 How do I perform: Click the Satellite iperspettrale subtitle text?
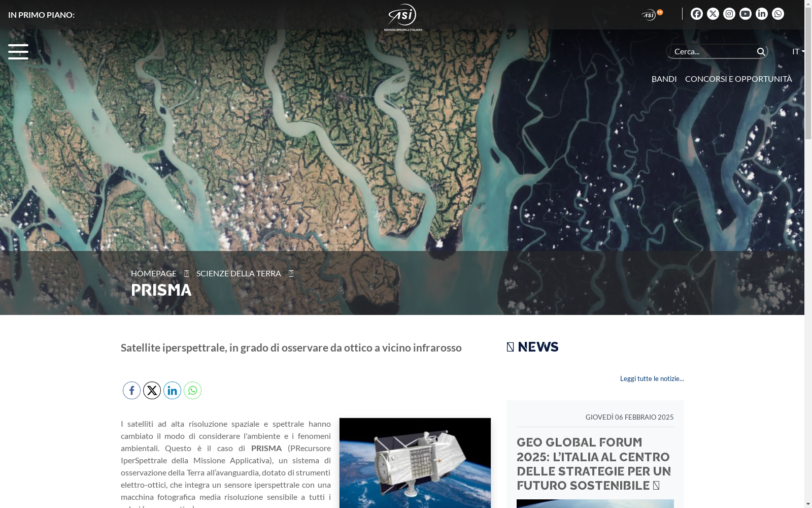coord(291,347)
